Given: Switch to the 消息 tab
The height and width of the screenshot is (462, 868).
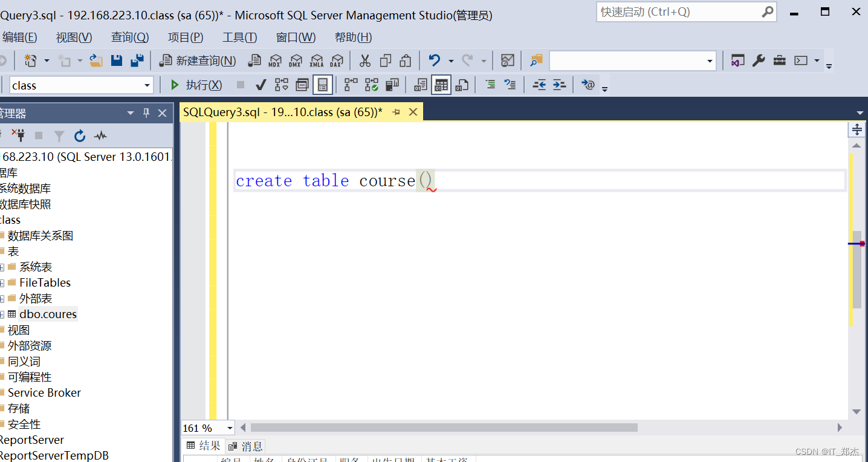Looking at the screenshot, I should 246,446.
